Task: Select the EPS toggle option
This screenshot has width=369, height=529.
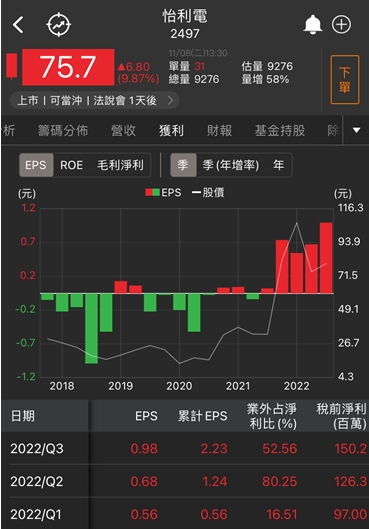Action: pos(36,165)
